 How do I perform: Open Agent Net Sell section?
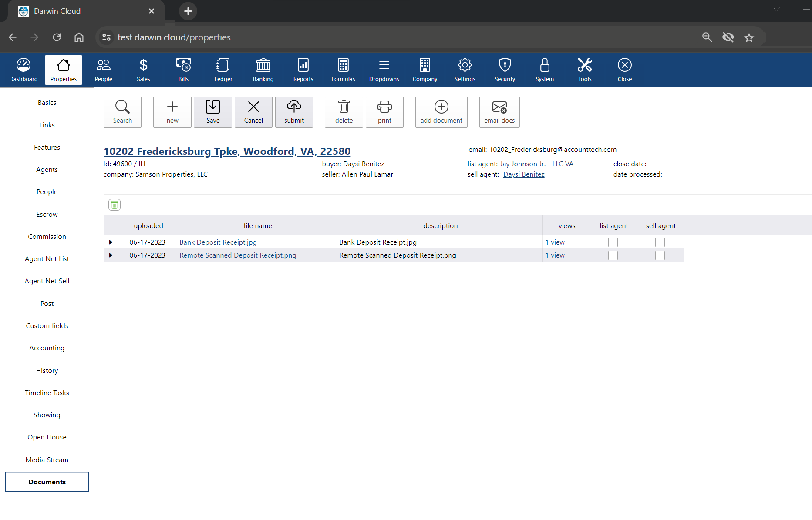click(47, 281)
